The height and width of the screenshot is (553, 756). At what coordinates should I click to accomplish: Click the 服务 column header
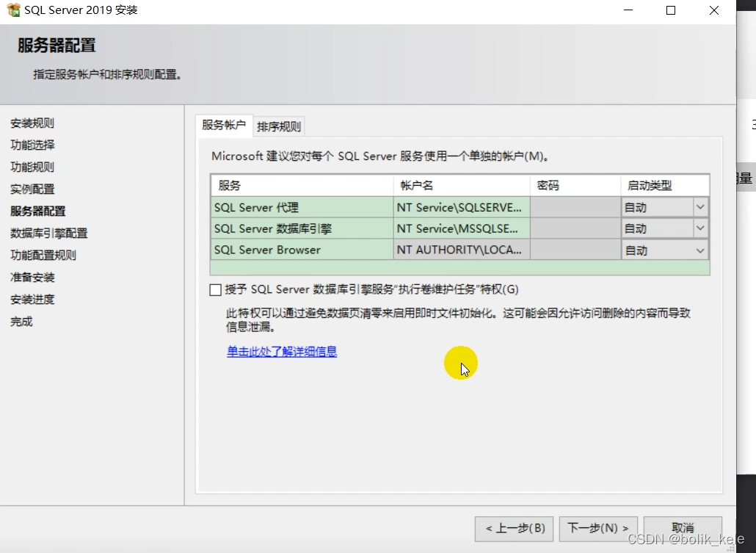point(302,185)
